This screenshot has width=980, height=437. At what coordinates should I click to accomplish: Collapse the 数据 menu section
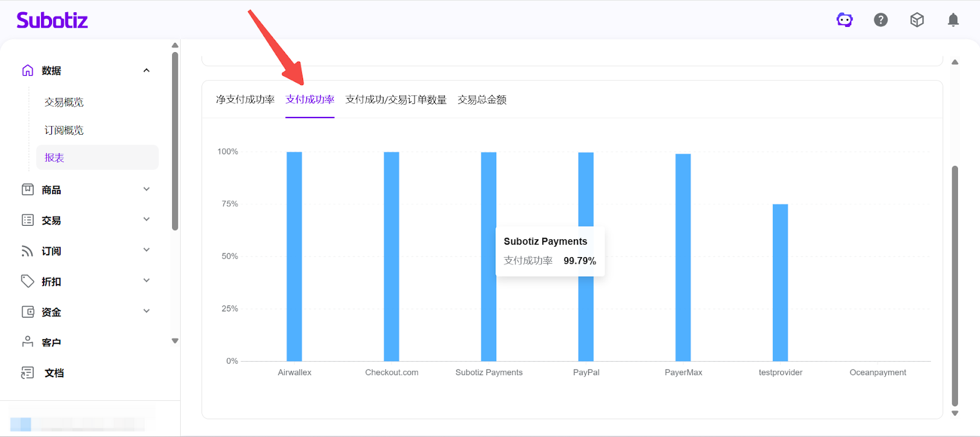146,70
